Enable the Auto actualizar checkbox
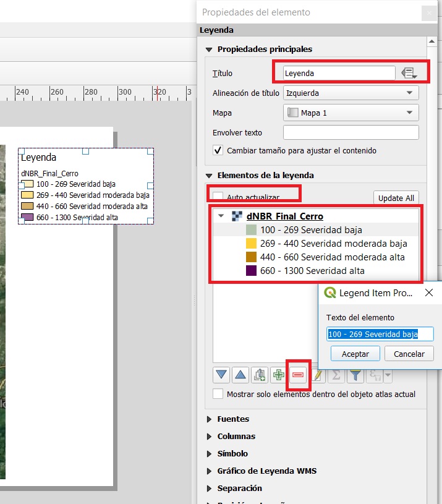Image resolution: width=442 pixels, height=504 pixels. 218,197
